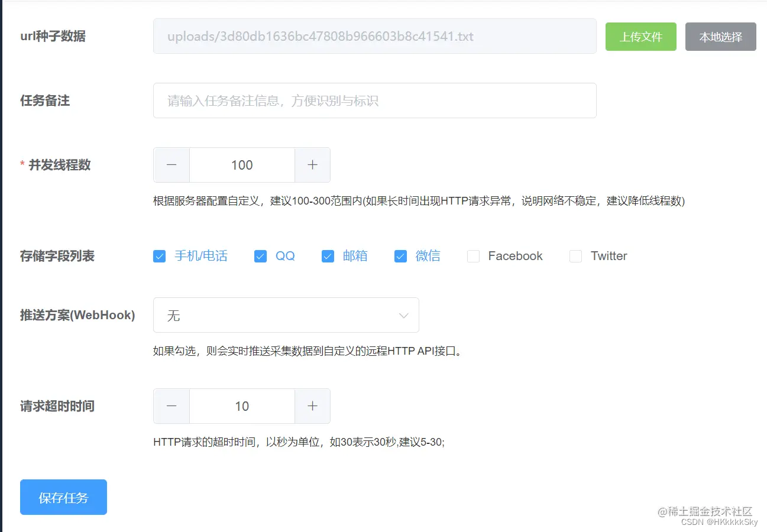The height and width of the screenshot is (532, 767).
Task: Click the 保存任务 save task button
Action: 63,497
